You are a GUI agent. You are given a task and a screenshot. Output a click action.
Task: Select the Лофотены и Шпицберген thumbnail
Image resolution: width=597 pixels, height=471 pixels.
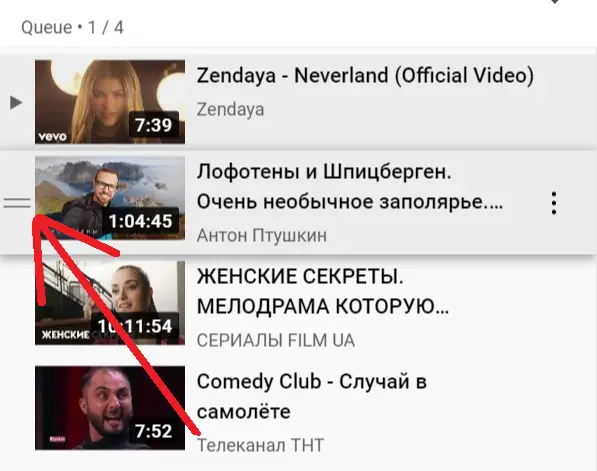pos(110,198)
